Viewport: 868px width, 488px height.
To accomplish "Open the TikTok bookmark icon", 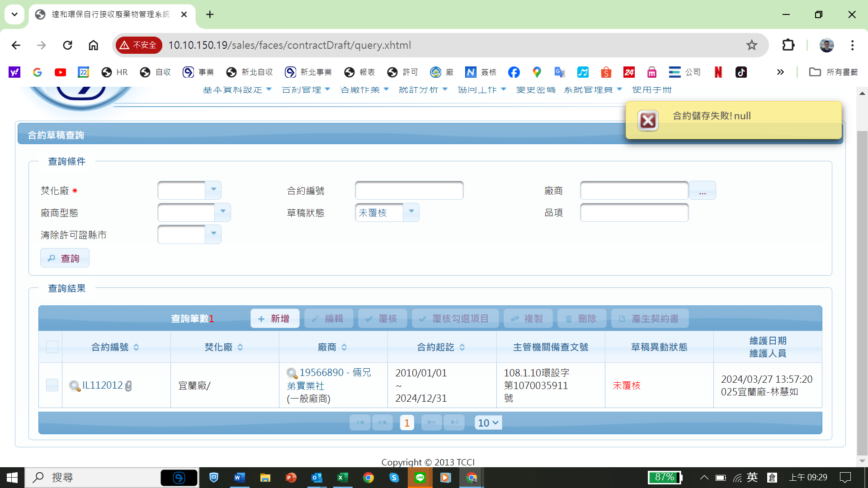I will click(x=741, y=72).
